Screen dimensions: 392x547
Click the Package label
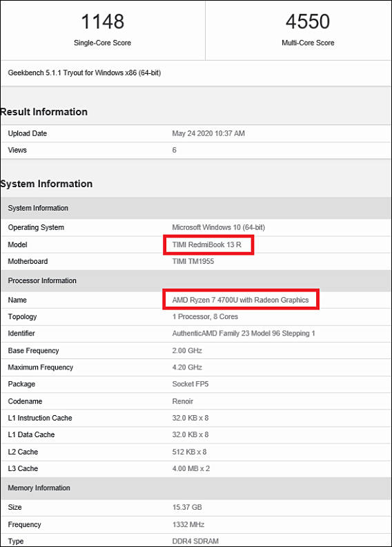(21, 385)
